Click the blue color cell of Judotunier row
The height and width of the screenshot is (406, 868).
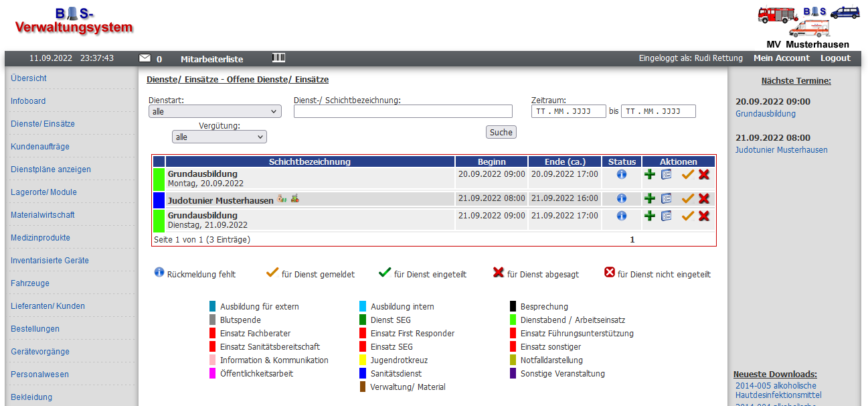coord(159,200)
